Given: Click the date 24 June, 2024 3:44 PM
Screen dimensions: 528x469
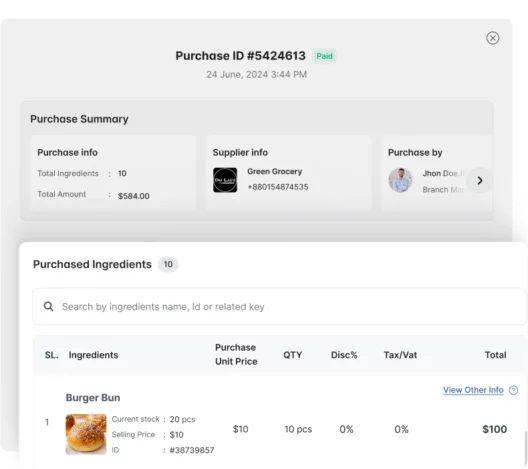Looking at the screenshot, I should (257, 74).
